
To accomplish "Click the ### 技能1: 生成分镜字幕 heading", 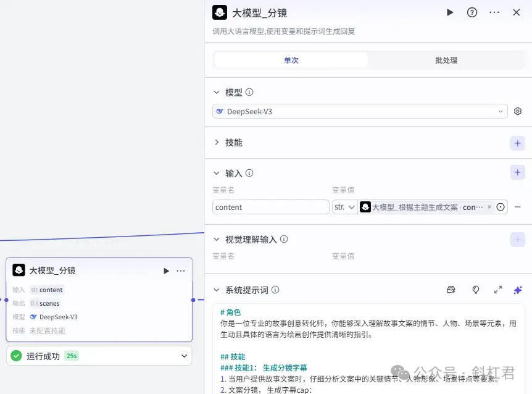I will [264, 367].
